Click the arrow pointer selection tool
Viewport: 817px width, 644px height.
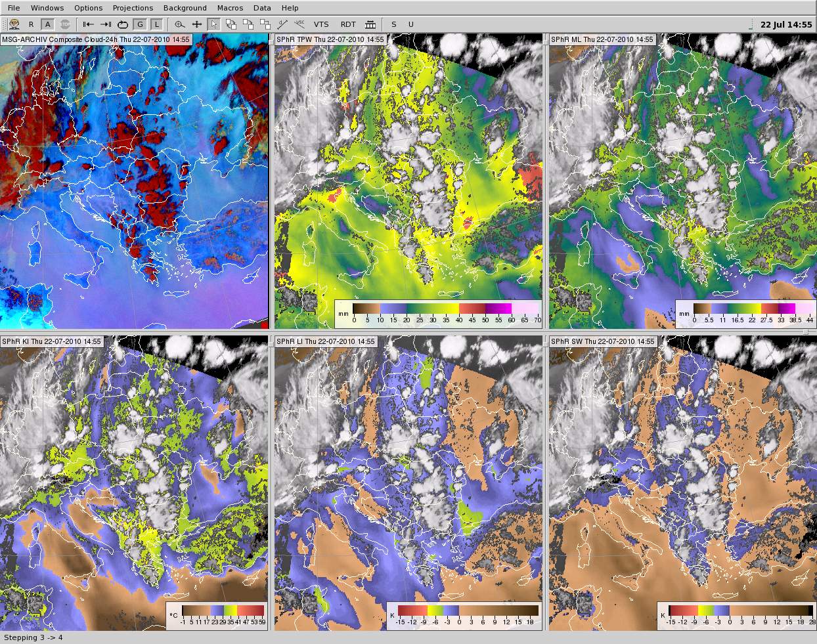pyautogui.click(x=213, y=24)
